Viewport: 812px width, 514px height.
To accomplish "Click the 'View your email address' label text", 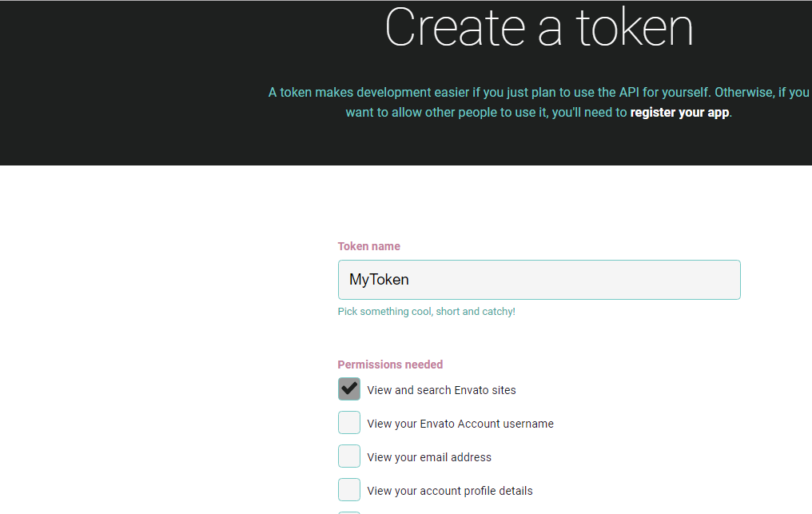I will click(429, 457).
